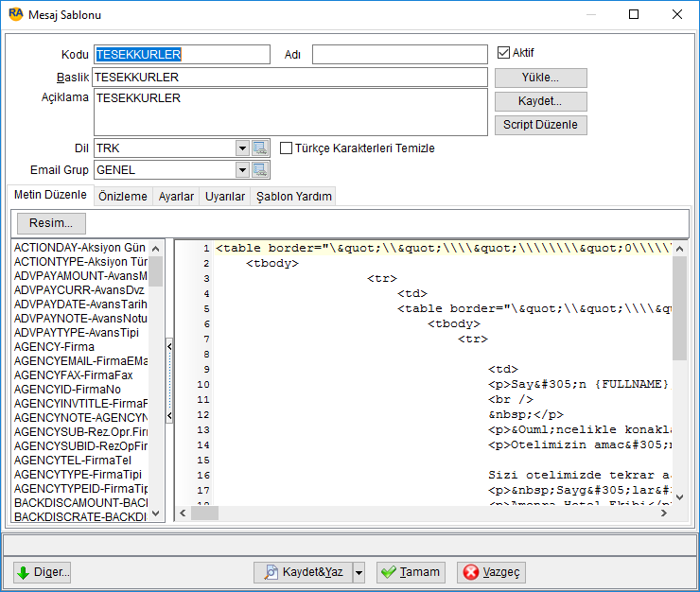This screenshot has height=592, width=700.
Task: Toggle the Aktif checkbox
Action: pyautogui.click(x=503, y=53)
